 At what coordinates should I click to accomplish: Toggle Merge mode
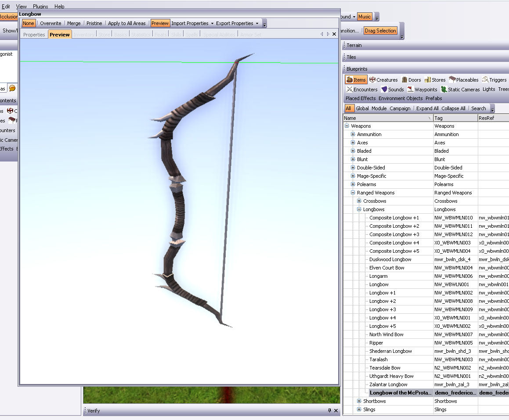[74, 23]
